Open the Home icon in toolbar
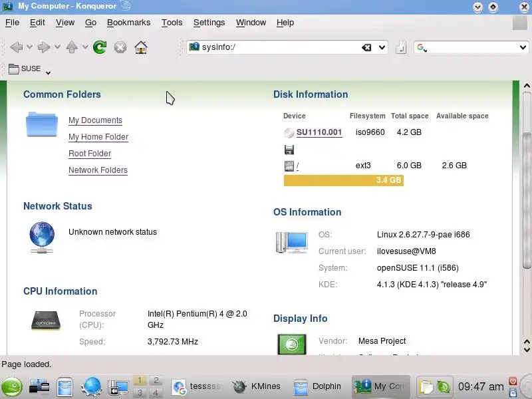Viewport: 532px width, 399px height. click(x=141, y=47)
